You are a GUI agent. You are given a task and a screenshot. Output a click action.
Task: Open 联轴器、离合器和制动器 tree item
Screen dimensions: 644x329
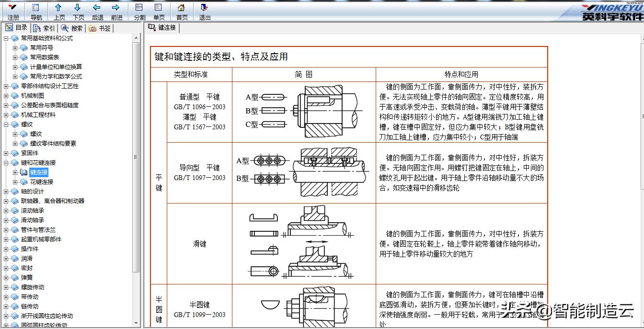[x=52, y=201]
